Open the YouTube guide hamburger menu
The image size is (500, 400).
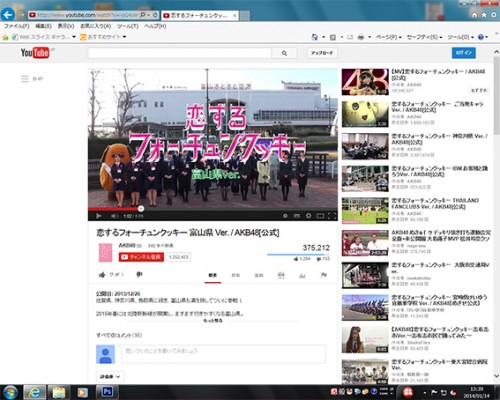tap(25, 79)
